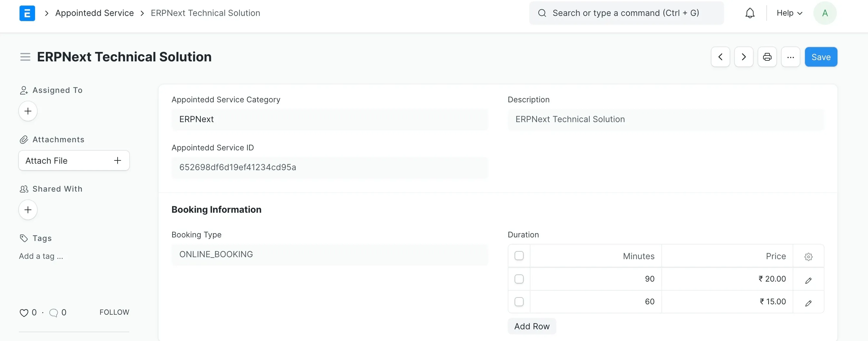Click the Tags label icon

(x=24, y=238)
